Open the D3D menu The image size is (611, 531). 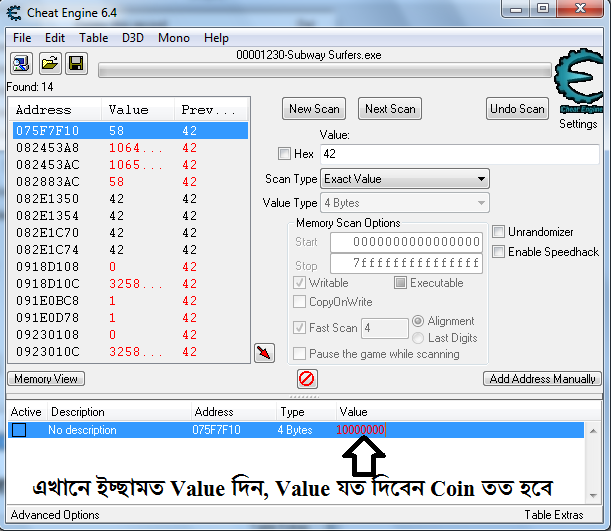pyautogui.click(x=133, y=38)
